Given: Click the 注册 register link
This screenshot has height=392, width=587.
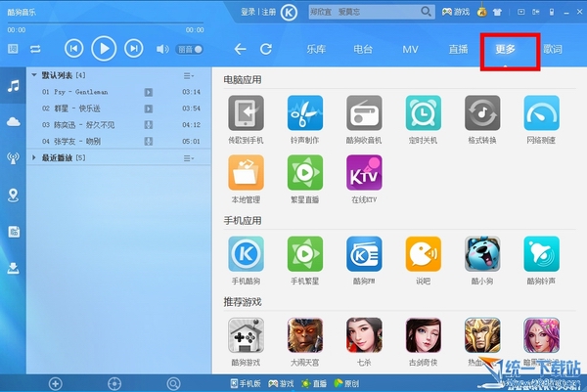Looking at the screenshot, I should (268, 13).
